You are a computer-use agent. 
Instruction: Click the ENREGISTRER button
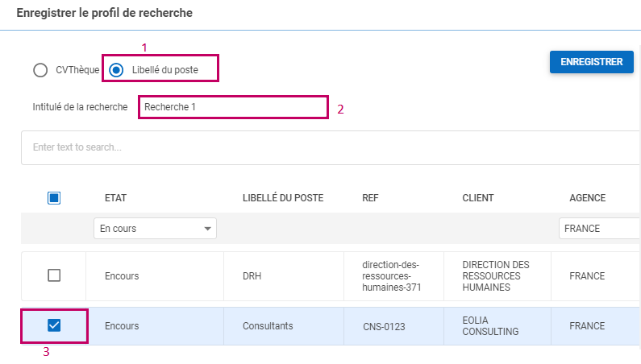click(591, 62)
